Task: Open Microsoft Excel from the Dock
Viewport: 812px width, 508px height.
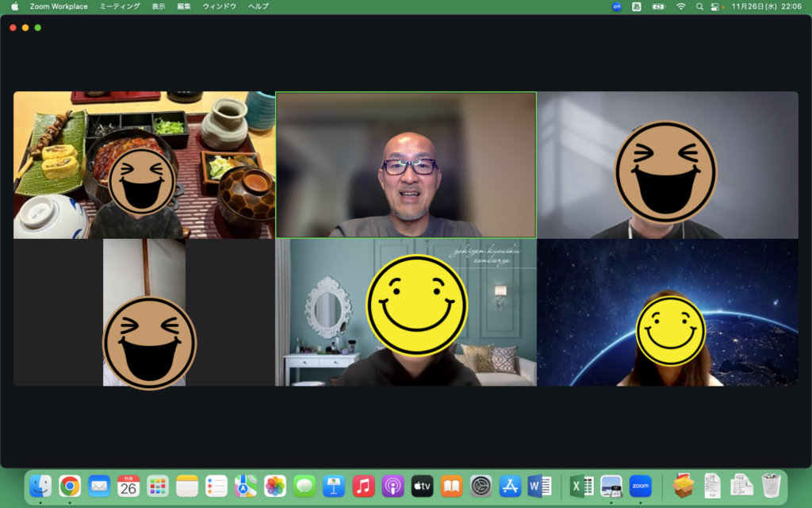Action: (x=581, y=486)
